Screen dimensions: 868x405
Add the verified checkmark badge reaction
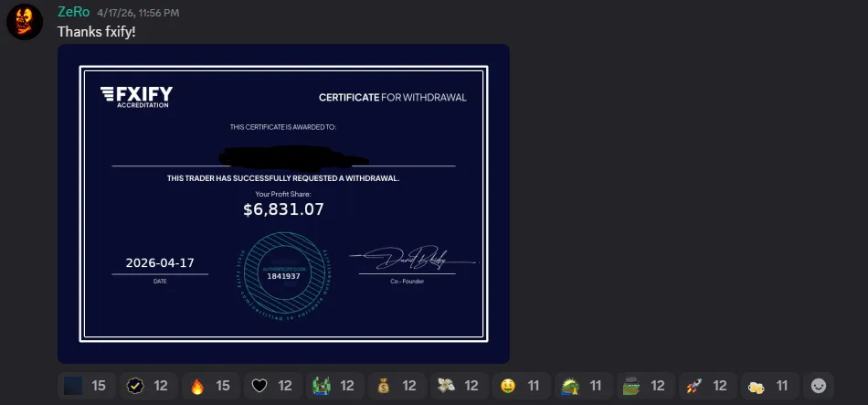point(148,386)
